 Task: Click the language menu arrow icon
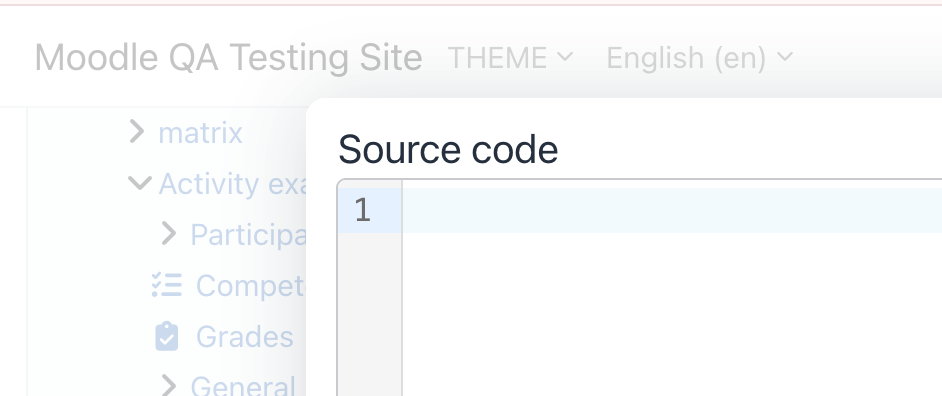pyautogui.click(x=785, y=56)
